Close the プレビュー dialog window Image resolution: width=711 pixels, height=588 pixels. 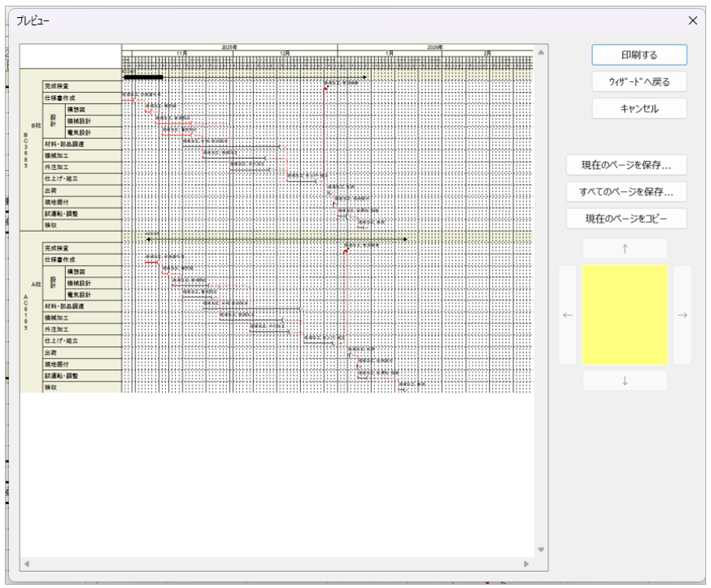692,20
